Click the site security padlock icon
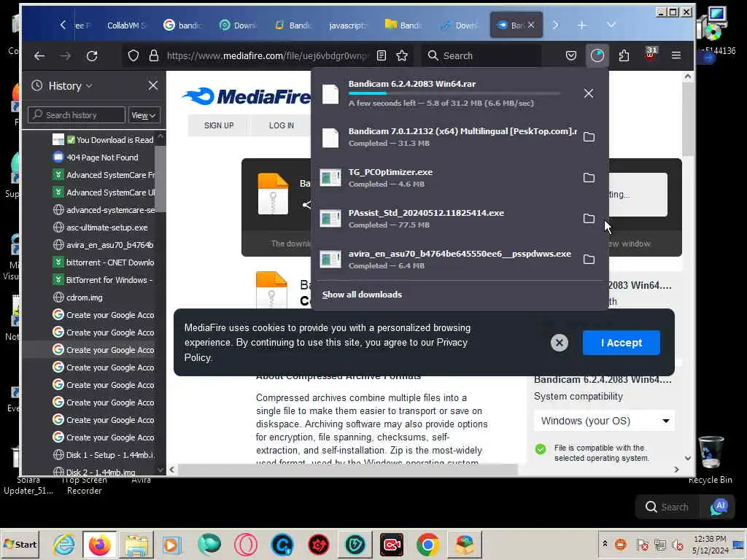 (153, 55)
